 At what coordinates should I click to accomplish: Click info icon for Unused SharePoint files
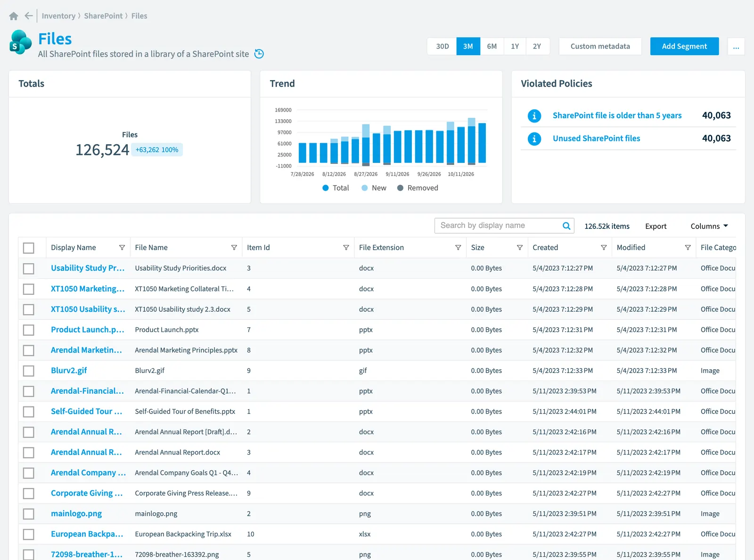click(x=534, y=139)
